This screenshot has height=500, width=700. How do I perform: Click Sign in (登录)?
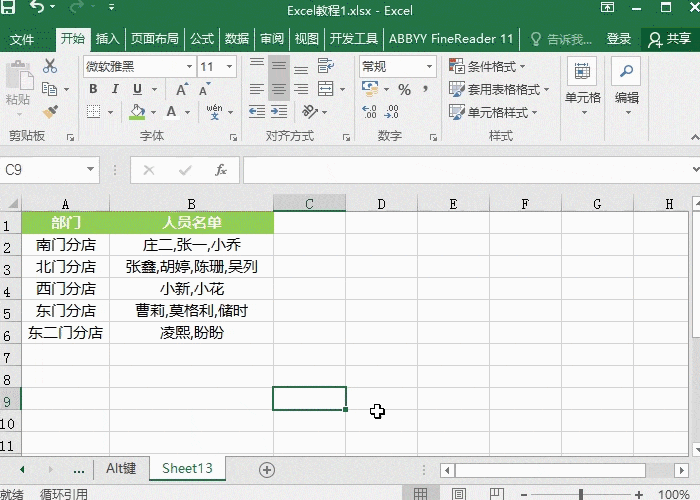coord(618,39)
